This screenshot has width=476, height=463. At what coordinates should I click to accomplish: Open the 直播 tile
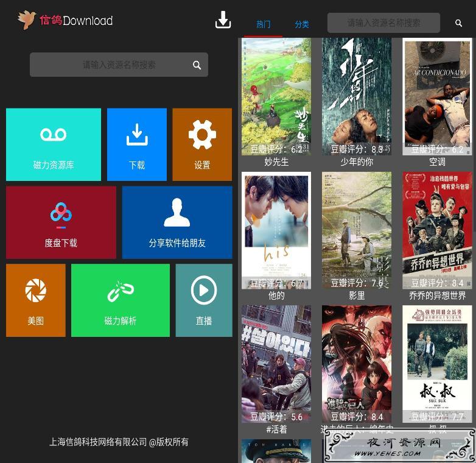tap(204, 300)
